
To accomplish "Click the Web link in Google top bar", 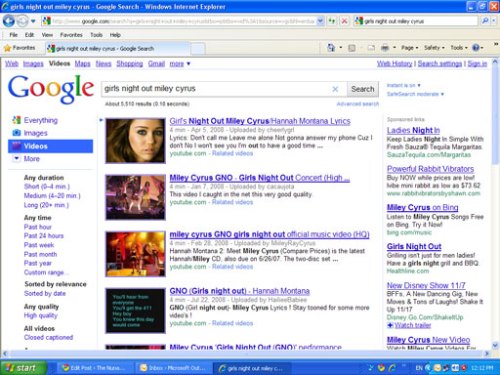I will 11,63.
